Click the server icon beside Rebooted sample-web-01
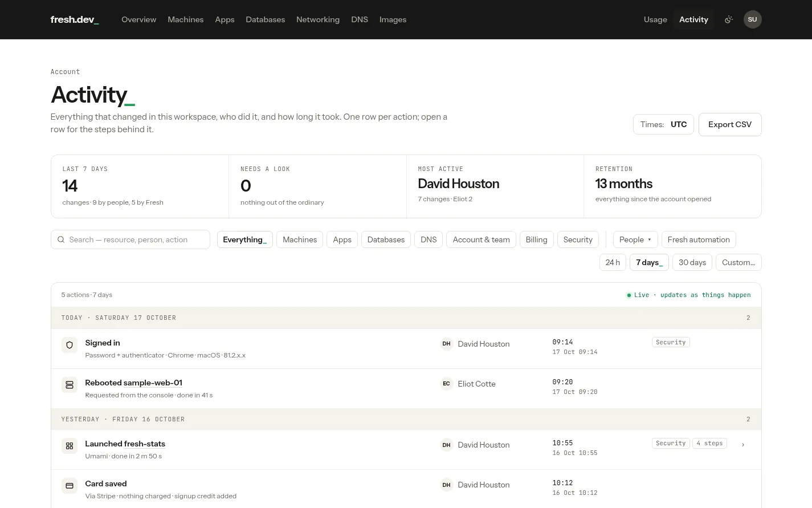This screenshot has height=508, width=812. 70,385
